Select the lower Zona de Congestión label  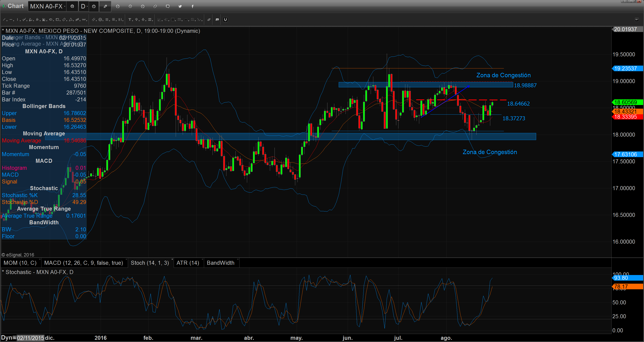(x=490, y=152)
